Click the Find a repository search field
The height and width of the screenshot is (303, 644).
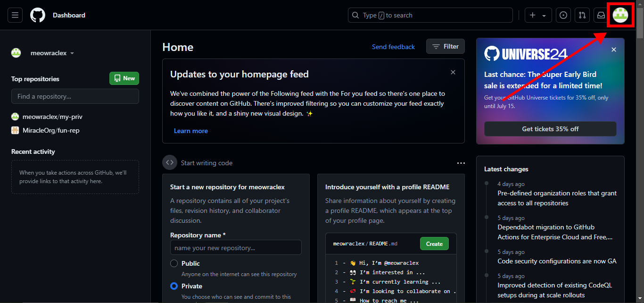click(x=75, y=96)
